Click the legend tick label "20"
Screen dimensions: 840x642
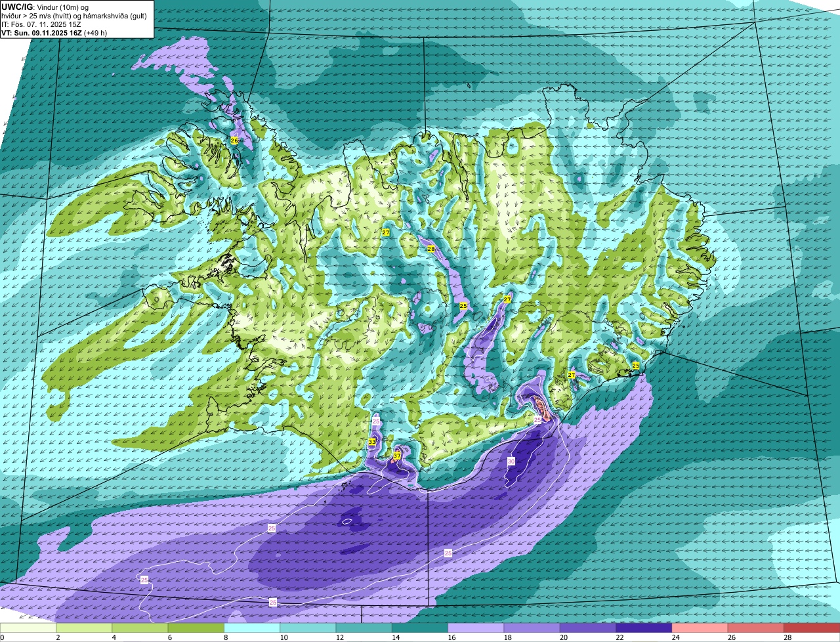(562, 637)
